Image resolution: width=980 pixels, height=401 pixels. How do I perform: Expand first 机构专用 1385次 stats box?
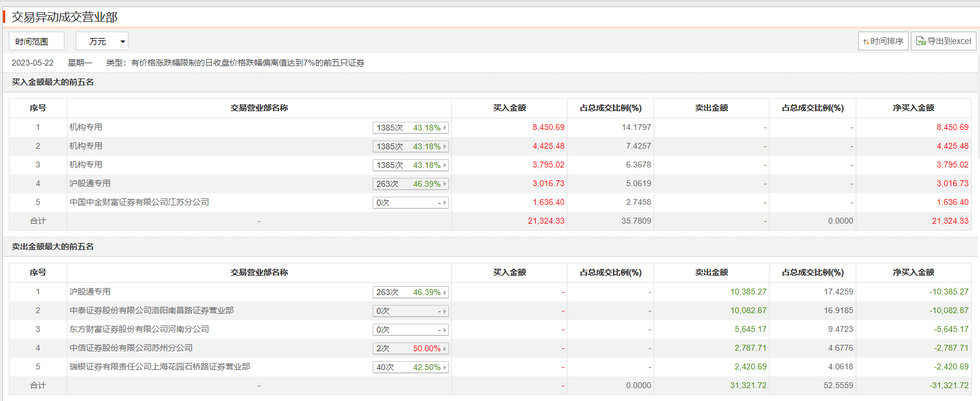[x=410, y=128]
